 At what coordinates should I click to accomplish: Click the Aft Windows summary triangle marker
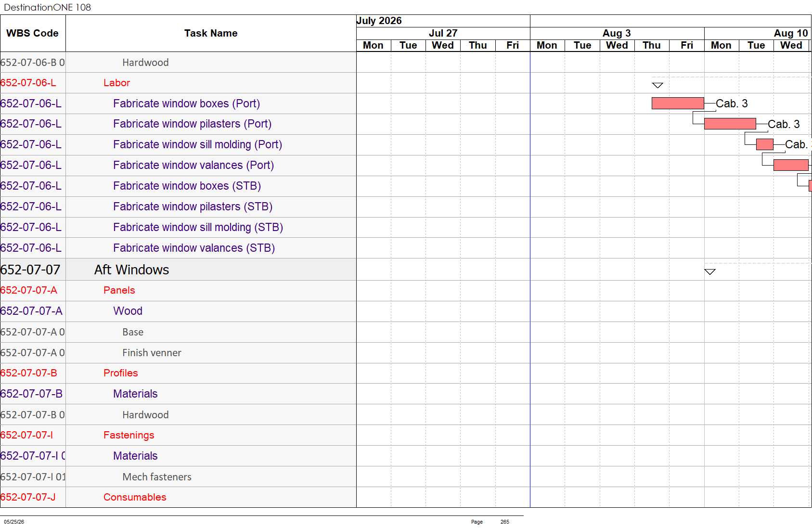(x=709, y=272)
